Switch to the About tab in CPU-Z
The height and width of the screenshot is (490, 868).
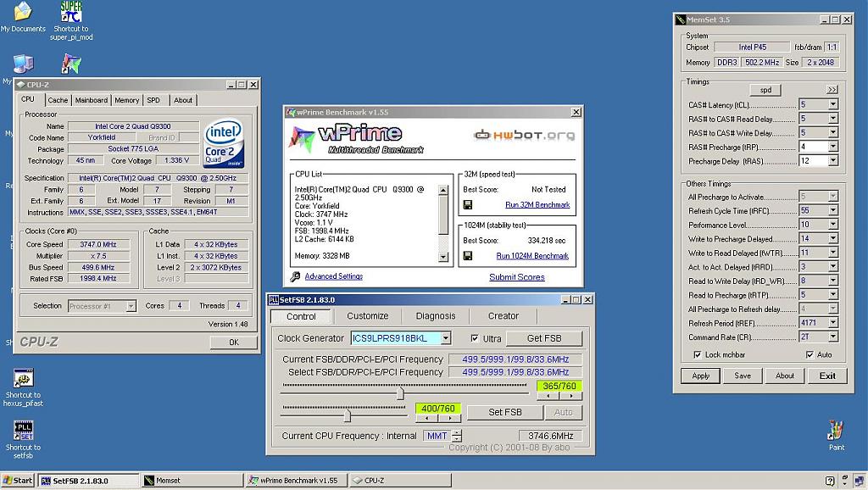click(x=183, y=100)
